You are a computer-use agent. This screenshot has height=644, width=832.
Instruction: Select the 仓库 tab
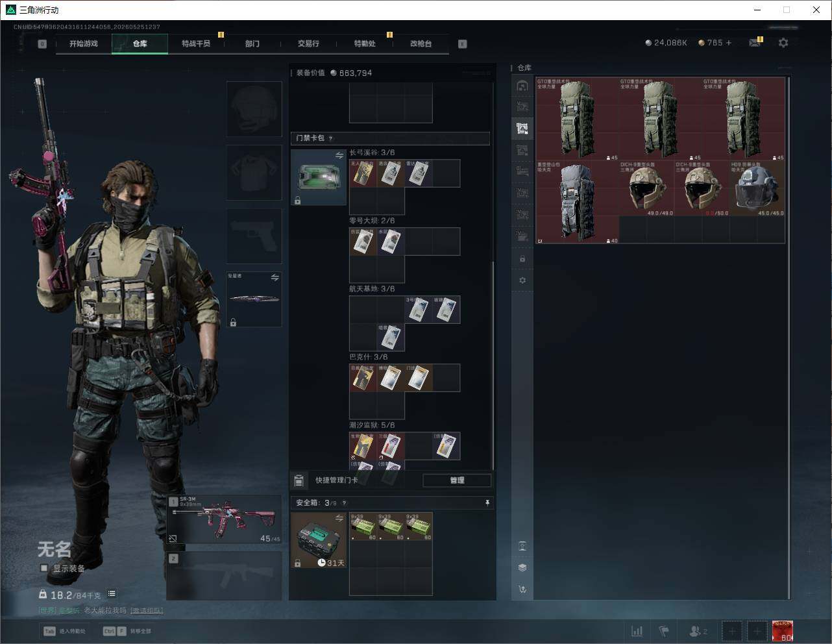coord(140,43)
